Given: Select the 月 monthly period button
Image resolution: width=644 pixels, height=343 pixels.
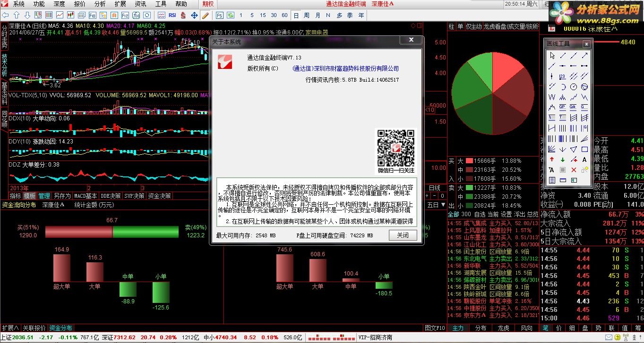Looking at the screenshot, I should [x=318, y=15].
